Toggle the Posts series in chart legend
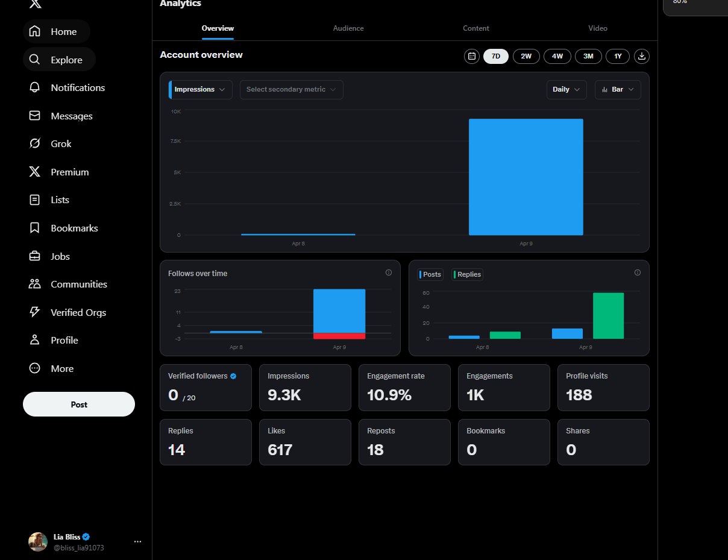The height and width of the screenshot is (560, 728). [x=431, y=274]
